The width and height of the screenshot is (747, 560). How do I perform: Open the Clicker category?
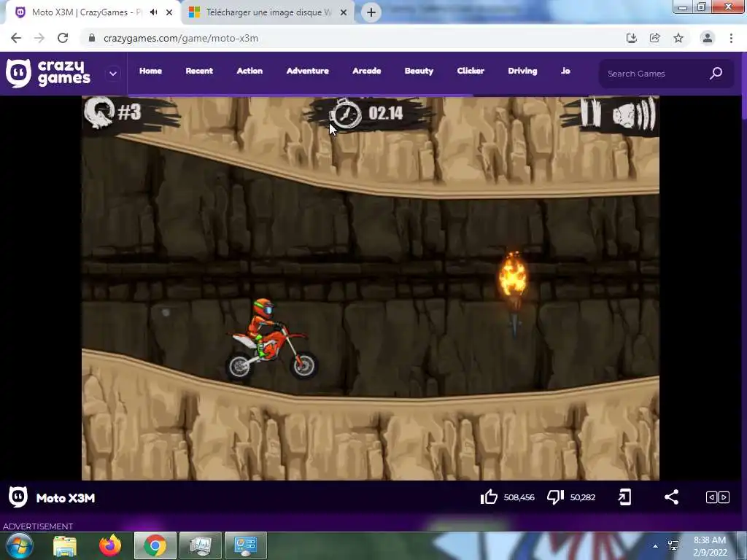(471, 71)
